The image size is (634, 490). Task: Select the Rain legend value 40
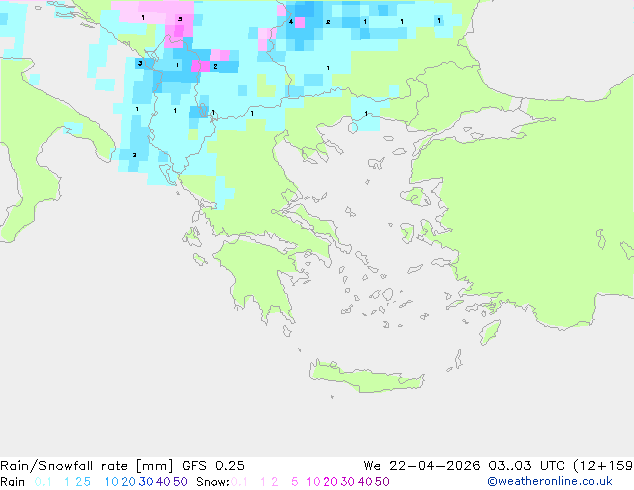pyautogui.click(x=163, y=482)
